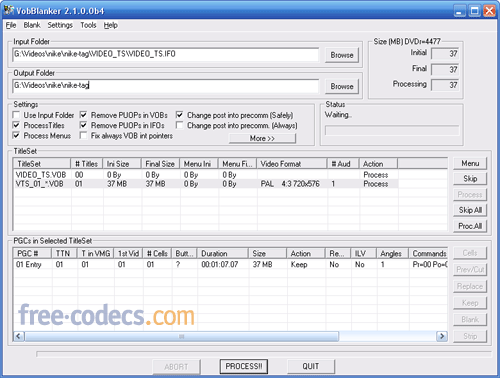Click the Initial size value field
The height and width of the screenshot is (378, 500).
(x=445, y=54)
